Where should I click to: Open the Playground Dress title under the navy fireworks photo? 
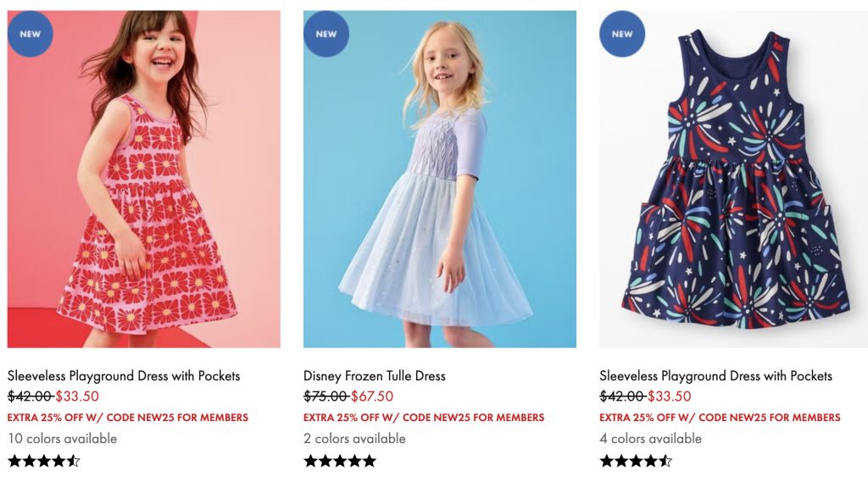715,375
